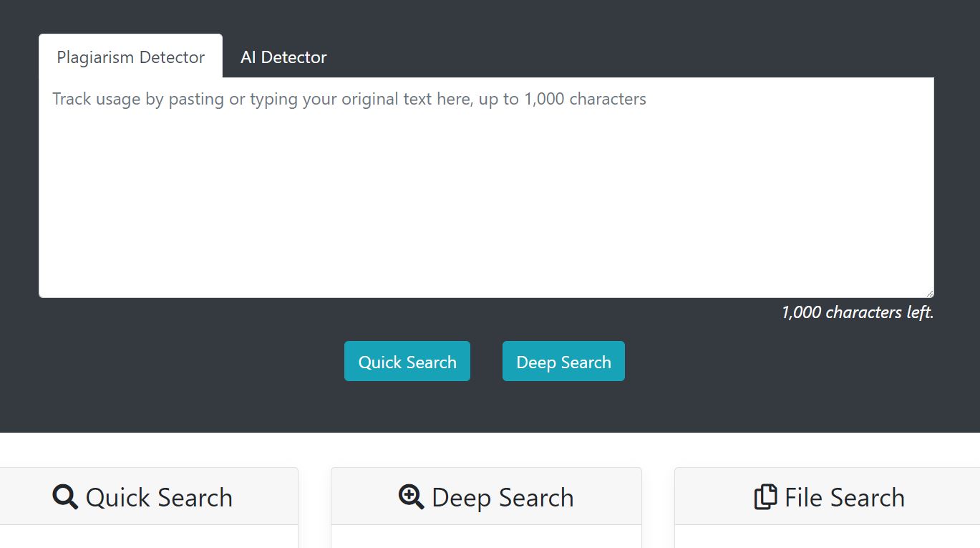Click the Deep Search card heading text
980x548 pixels.
pos(503,497)
